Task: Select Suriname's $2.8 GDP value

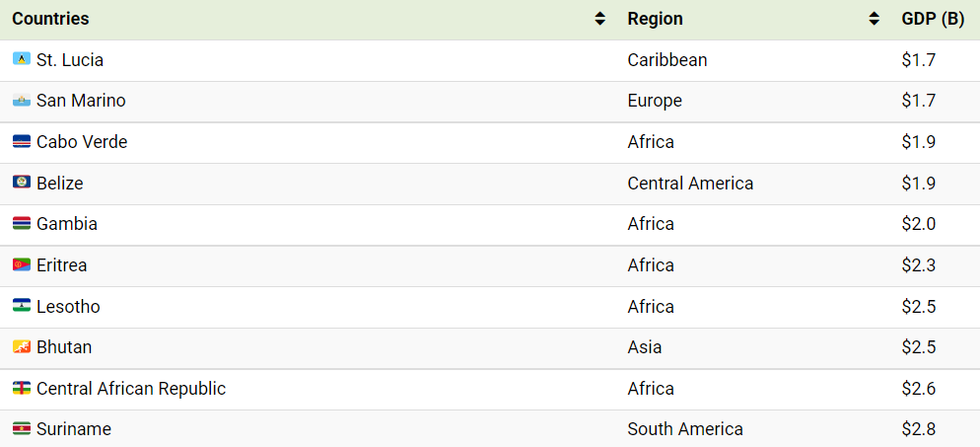Action: pos(919,429)
